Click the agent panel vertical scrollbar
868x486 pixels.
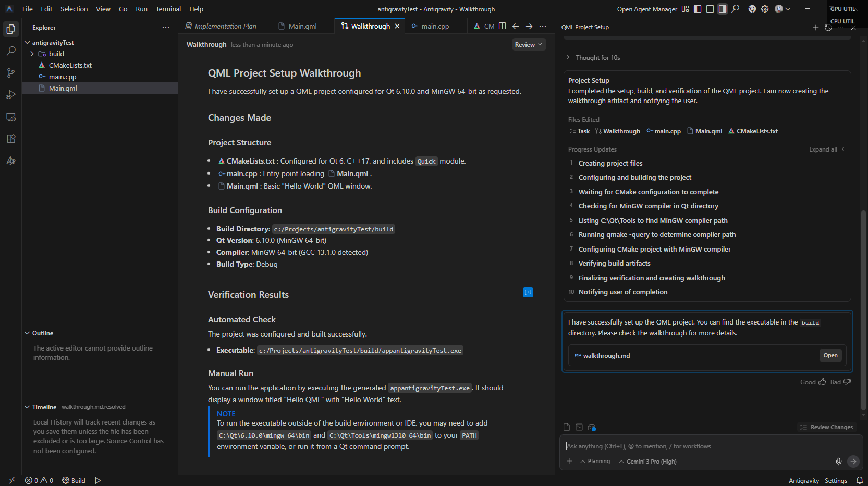tap(864, 310)
